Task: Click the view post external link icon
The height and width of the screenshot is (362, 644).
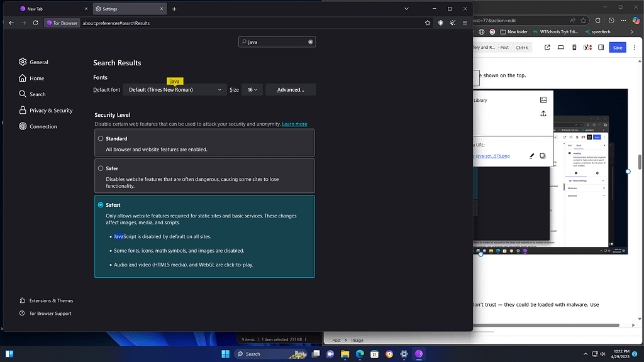Action: (x=547, y=48)
